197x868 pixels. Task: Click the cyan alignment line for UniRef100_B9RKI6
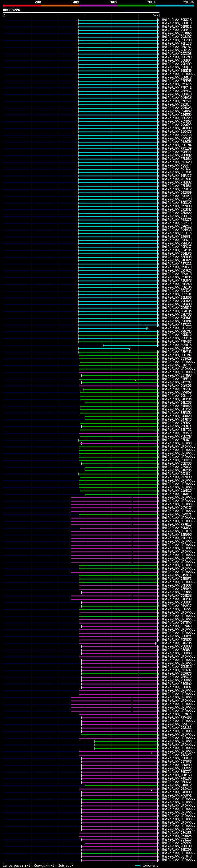119,20
